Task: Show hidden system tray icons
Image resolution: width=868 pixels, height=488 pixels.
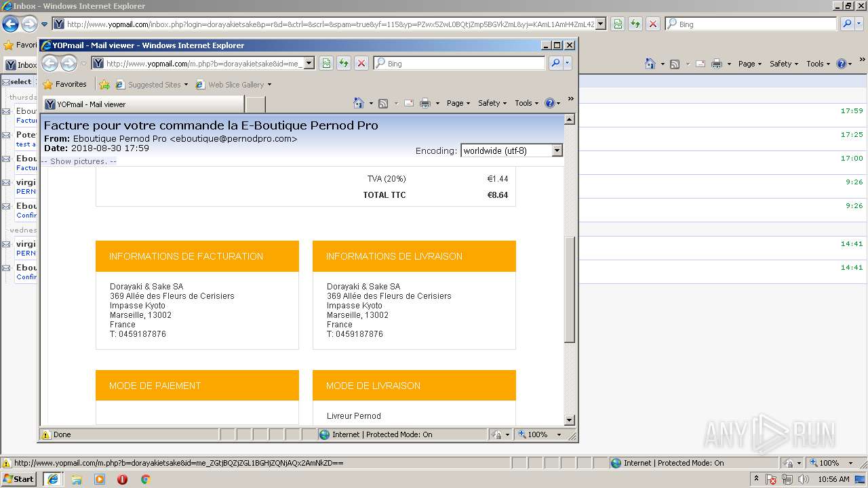Action: point(757,479)
